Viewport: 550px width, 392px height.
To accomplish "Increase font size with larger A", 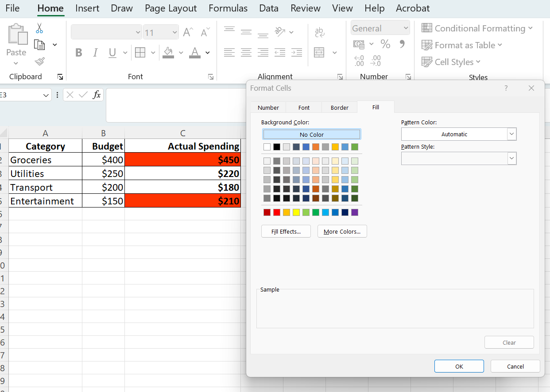I will (188, 32).
